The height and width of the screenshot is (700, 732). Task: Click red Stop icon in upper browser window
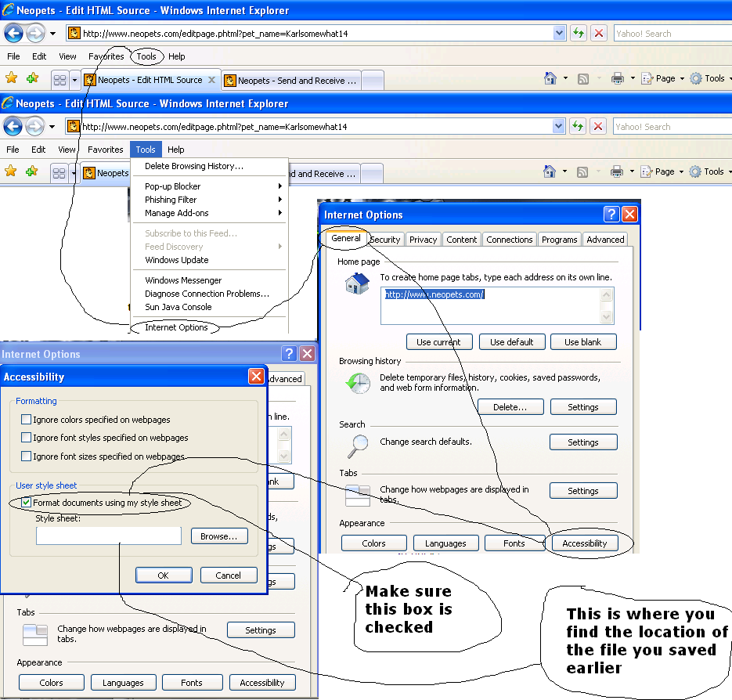(599, 33)
